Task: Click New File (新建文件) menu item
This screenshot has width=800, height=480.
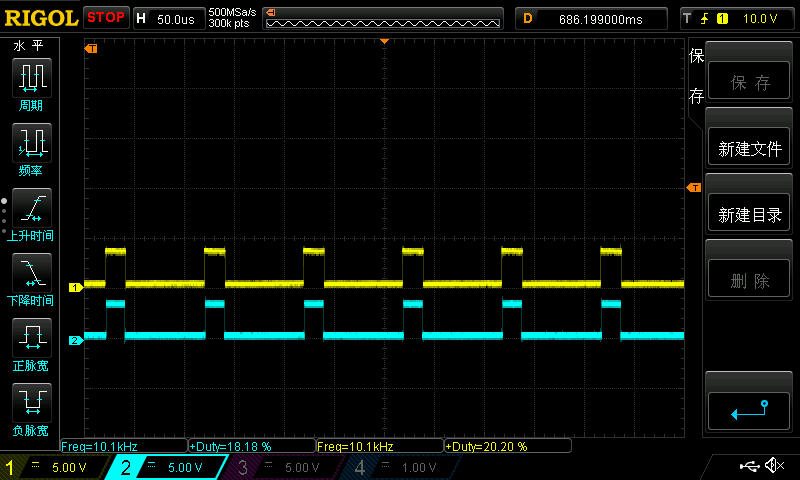Action: pyautogui.click(x=749, y=149)
